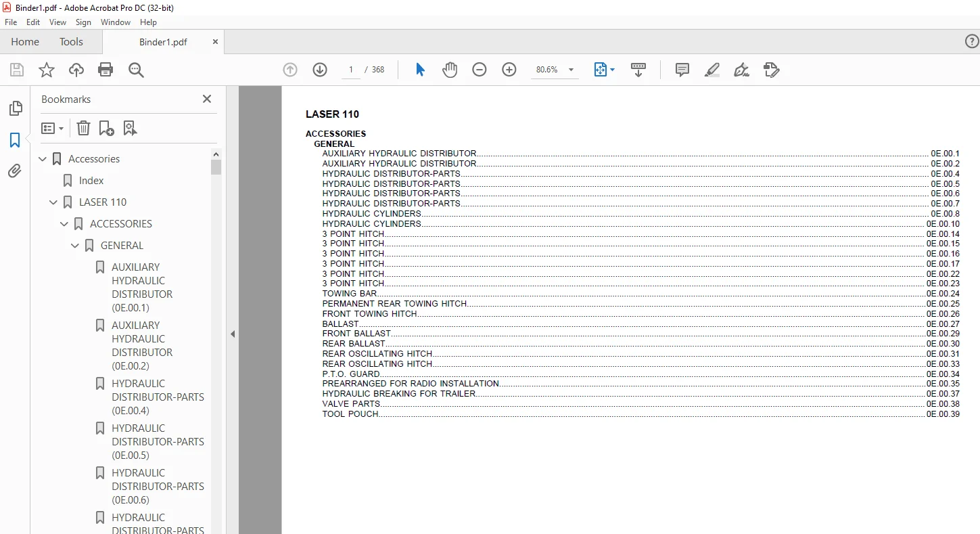Viewport: 980px width, 534px height.
Task: Delete selected bookmark with trash icon
Action: pos(83,128)
